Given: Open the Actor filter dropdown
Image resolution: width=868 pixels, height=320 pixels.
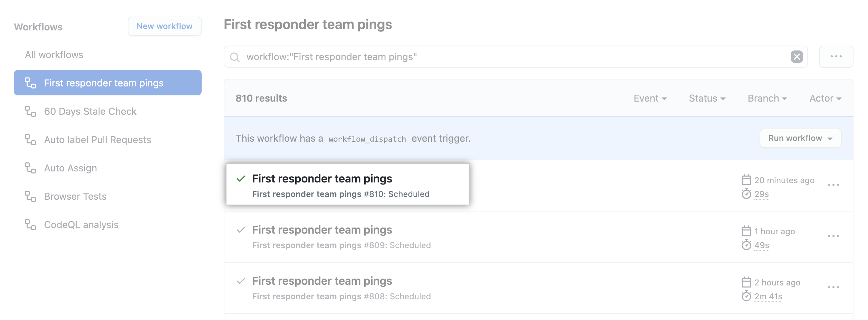Looking at the screenshot, I should (826, 98).
